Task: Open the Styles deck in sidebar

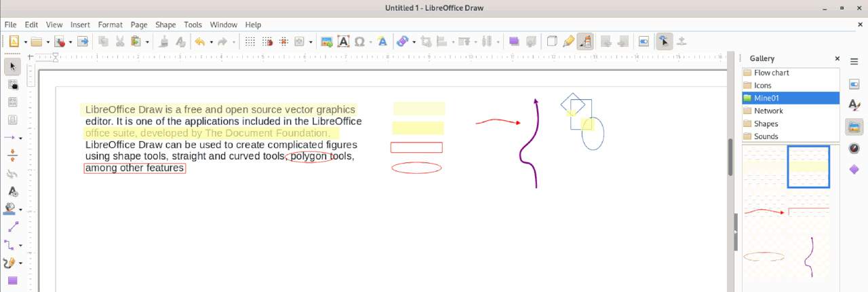Action: 854,105
